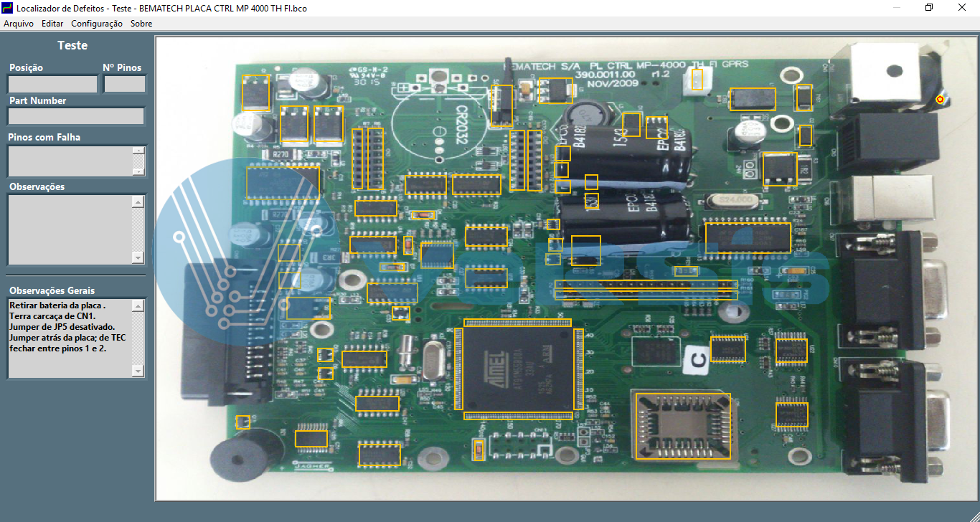The width and height of the screenshot is (980, 522).
Task: Focus the Nº Pinos input field
Action: (125, 84)
